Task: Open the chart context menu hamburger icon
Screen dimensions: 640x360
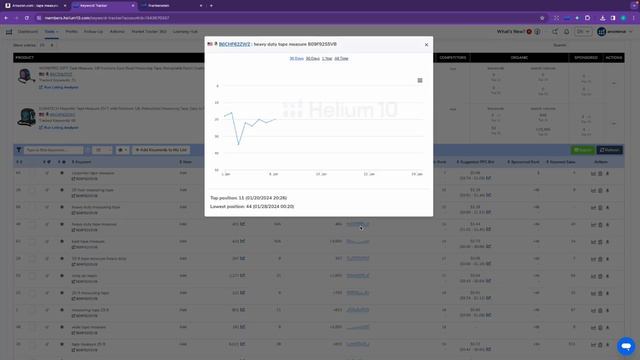Action: (420, 80)
